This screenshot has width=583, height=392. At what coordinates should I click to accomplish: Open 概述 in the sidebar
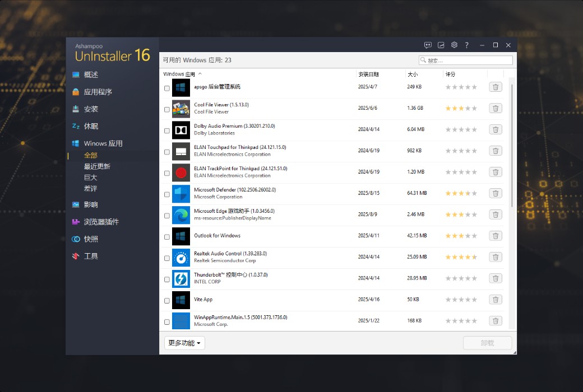tap(91, 74)
